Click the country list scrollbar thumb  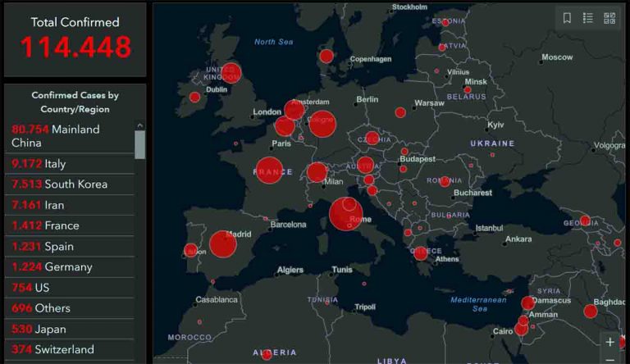139,144
